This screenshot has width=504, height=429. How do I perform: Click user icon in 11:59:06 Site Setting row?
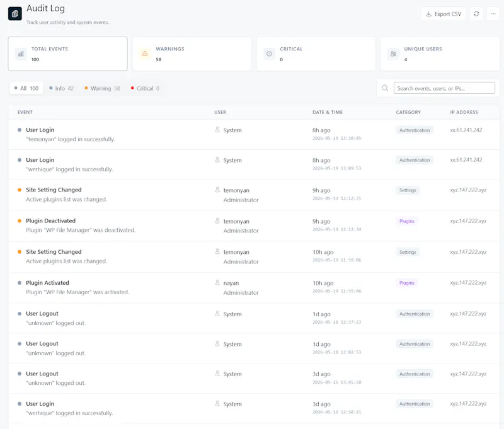point(217,251)
